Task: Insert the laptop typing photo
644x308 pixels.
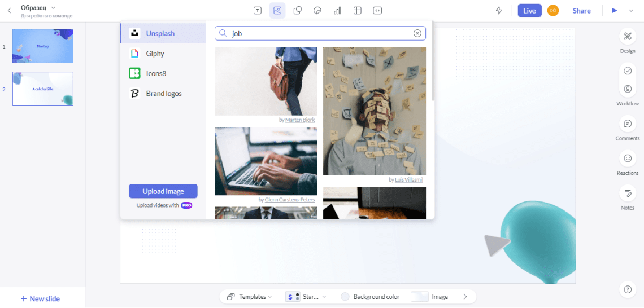Action: pyautogui.click(x=266, y=161)
